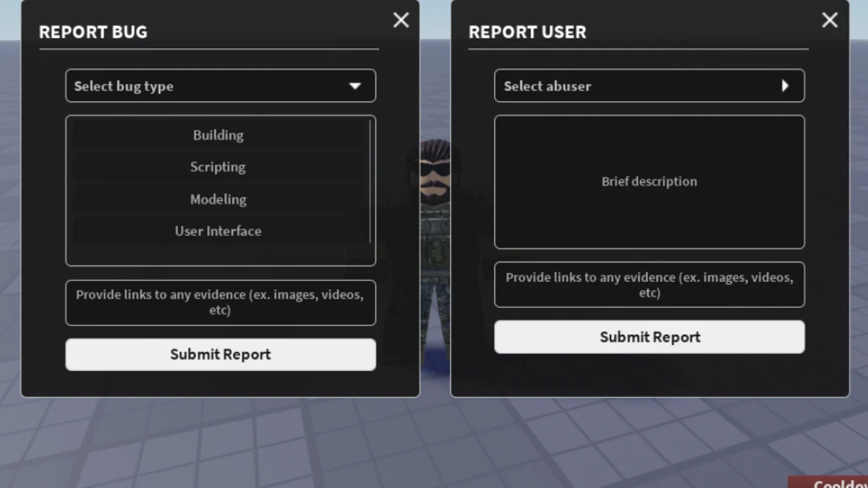Choose Building bug type option
Image resolution: width=868 pixels, height=488 pixels.
(218, 135)
